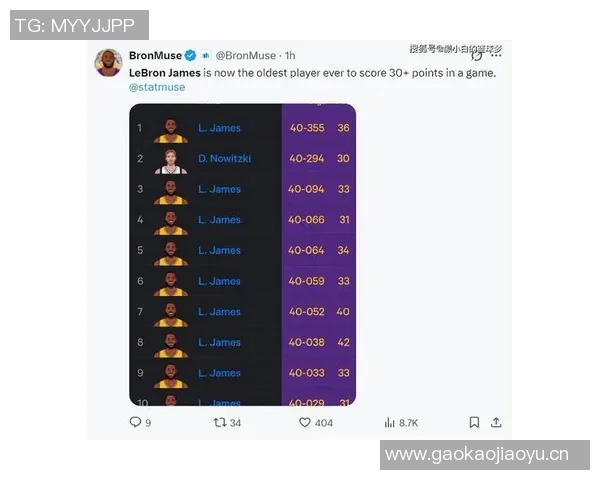This screenshot has width=600, height=480.
Task: Open BronMuse profile avatar
Action: coord(108,62)
